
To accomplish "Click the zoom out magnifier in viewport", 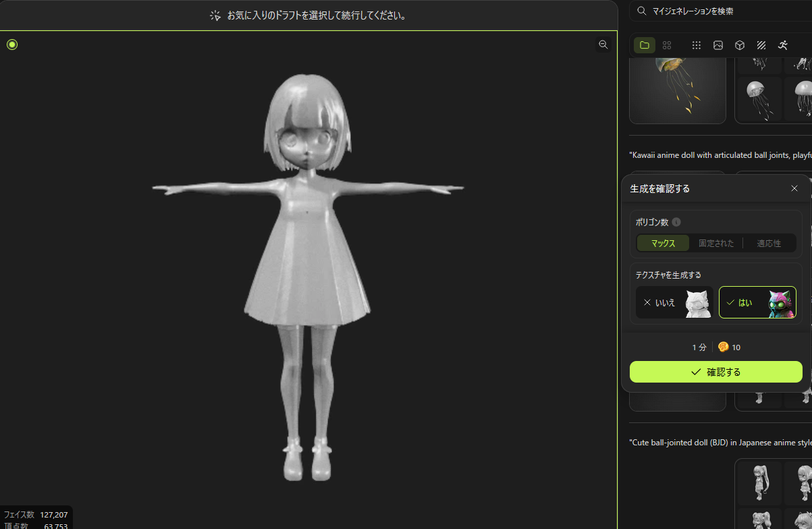I will (x=603, y=45).
